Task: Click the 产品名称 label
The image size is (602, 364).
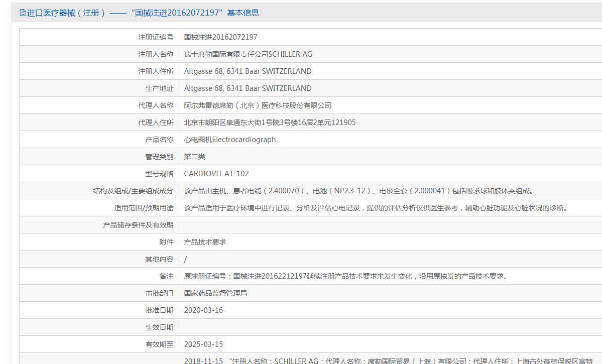Action: 159,140
